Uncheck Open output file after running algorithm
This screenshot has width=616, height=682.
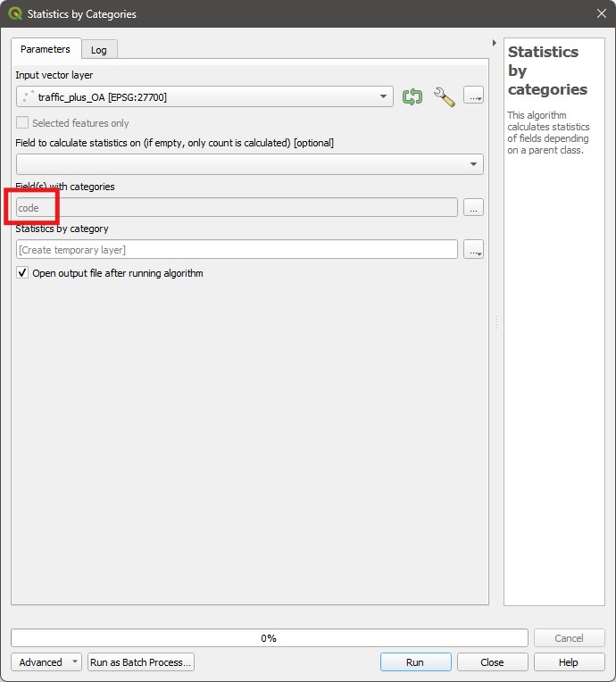click(x=22, y=273)
